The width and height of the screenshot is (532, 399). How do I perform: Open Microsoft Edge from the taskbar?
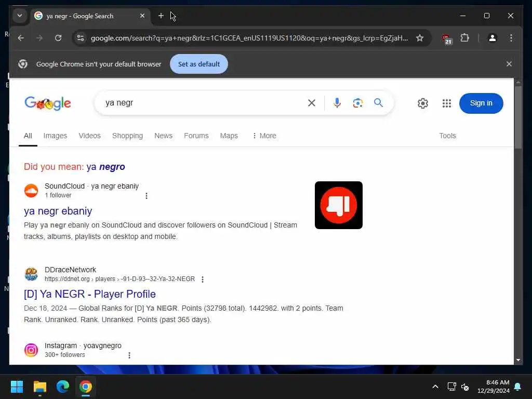tap(63, 387)
